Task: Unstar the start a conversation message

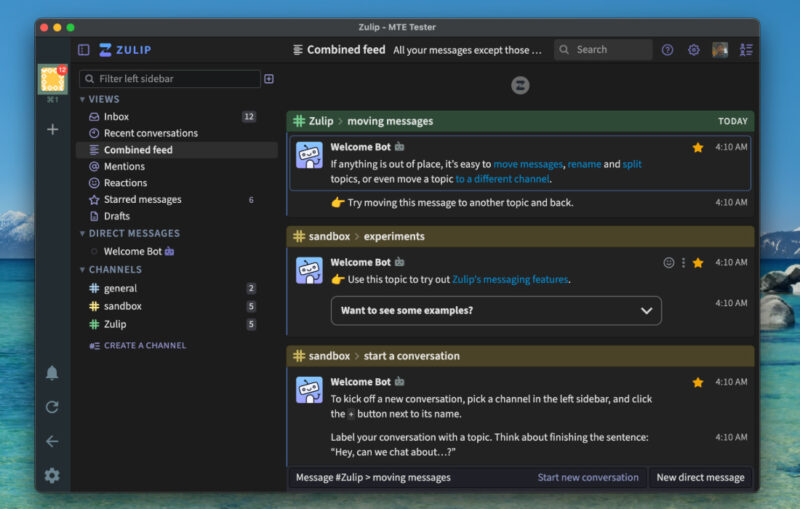Action: click(x=698, y=383)
